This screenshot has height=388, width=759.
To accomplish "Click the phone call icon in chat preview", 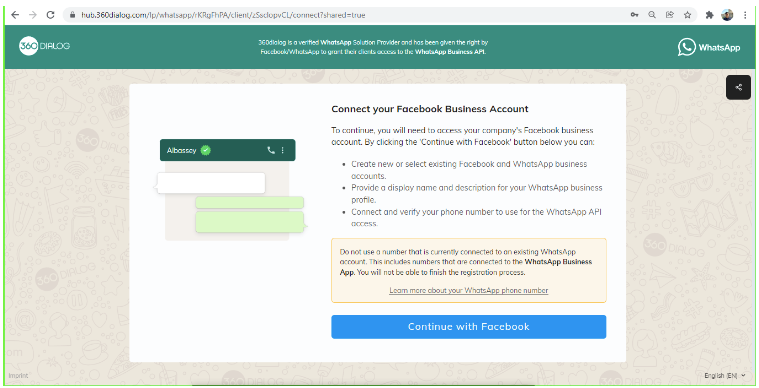I will 271,150.
